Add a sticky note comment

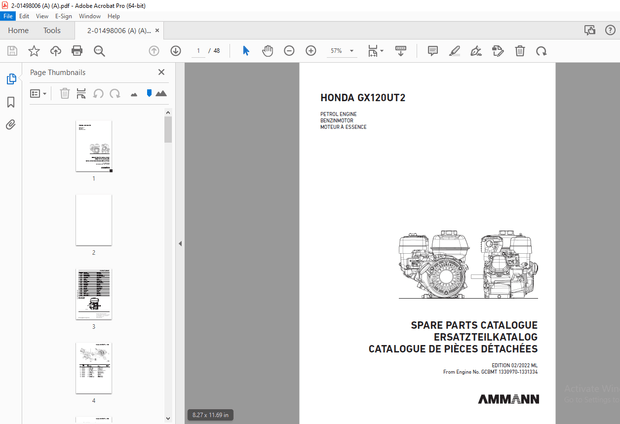pos(433,51)
